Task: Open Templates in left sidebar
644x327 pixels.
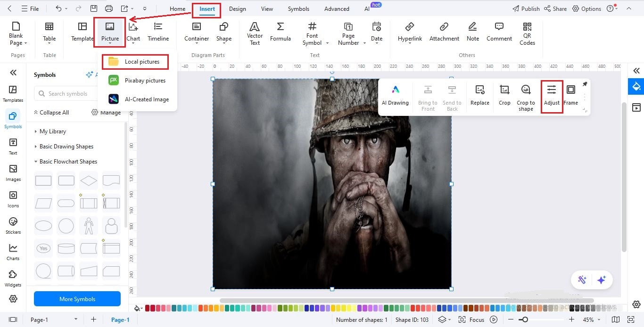Action: pos(13,94)
